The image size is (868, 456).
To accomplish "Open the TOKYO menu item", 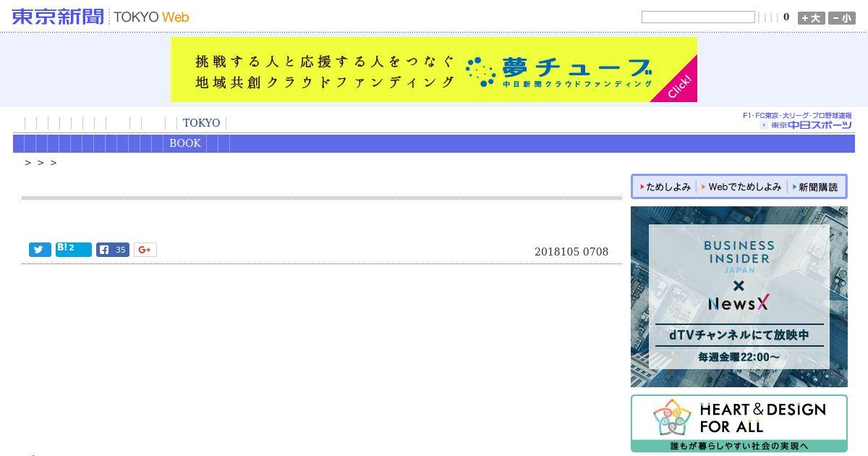I will click(x=201, y=123).
